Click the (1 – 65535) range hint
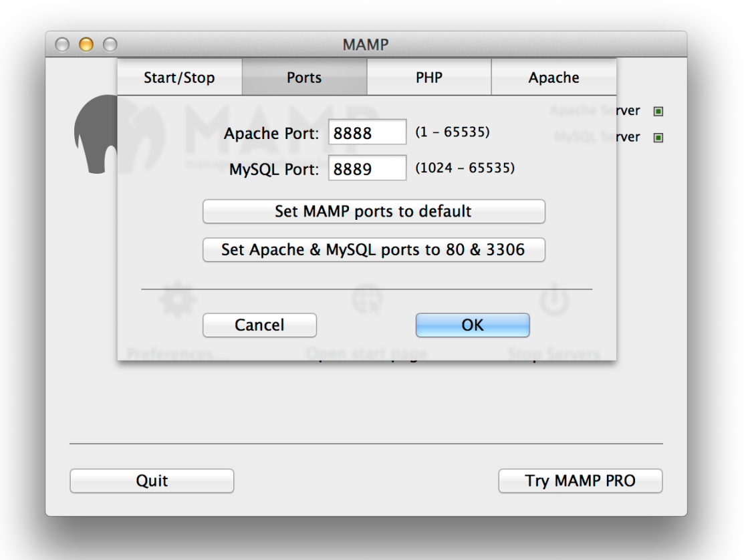 pyautogui.click(x=453, y=132)
